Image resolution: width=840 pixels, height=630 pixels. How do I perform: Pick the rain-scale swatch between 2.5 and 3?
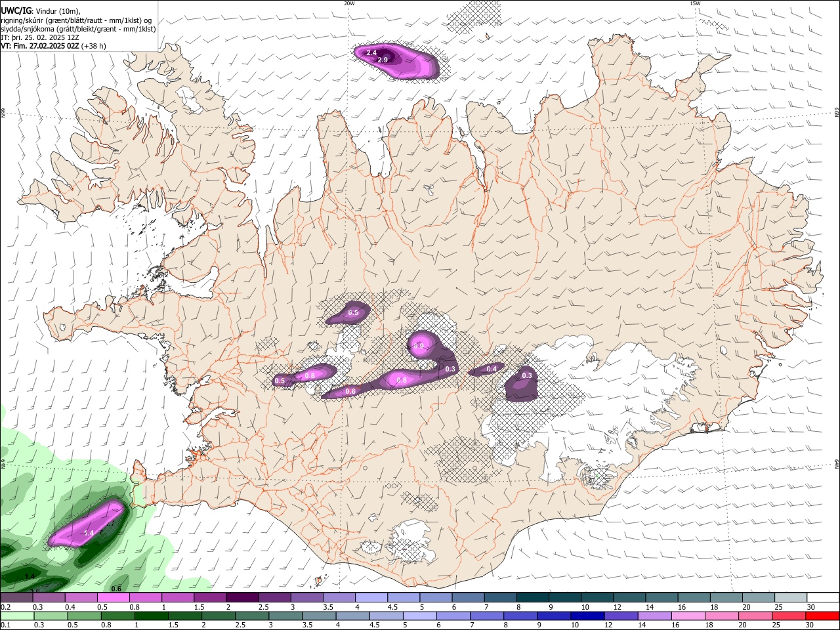[251, 616]
